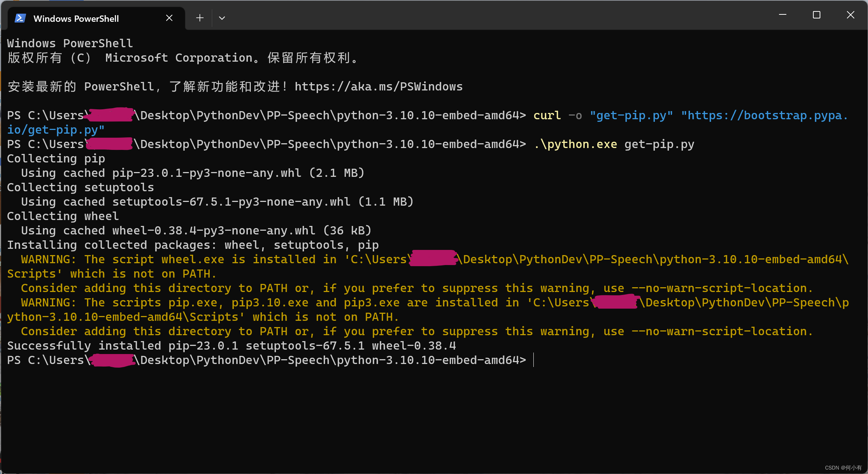The height and width of the screenshot is (474, 868).
Task: Click the 'Collecting setuptools' output line
Action: click(x=81, y=188)
